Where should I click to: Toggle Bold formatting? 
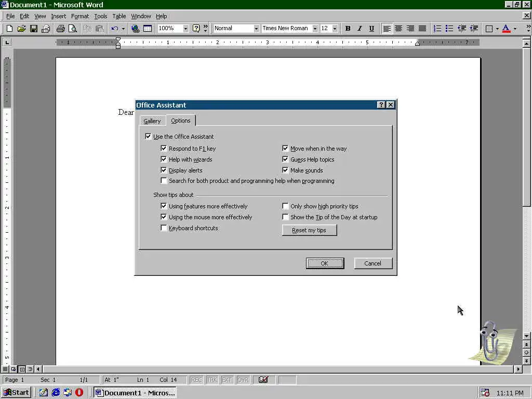tap(348, 29)
